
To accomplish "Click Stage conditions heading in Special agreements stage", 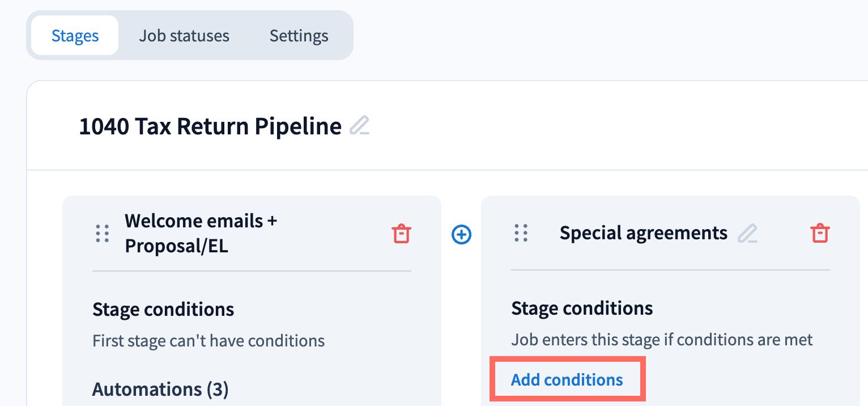I will coord(582,308).
